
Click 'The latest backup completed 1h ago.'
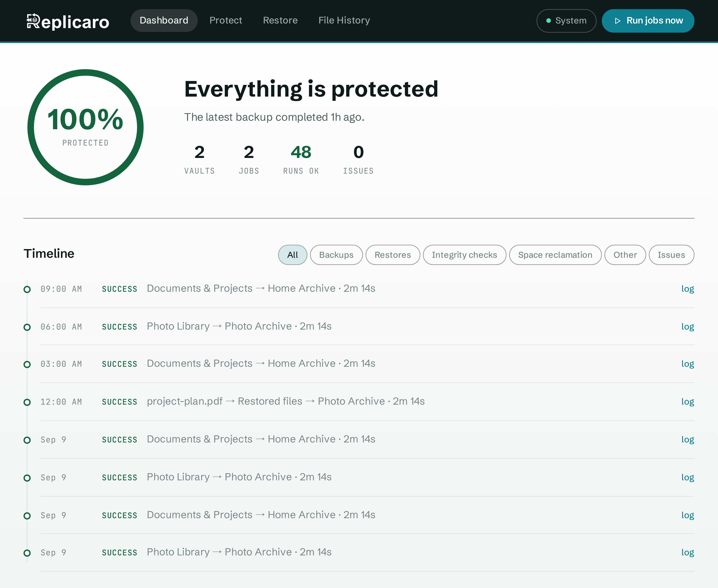[274, 117]
